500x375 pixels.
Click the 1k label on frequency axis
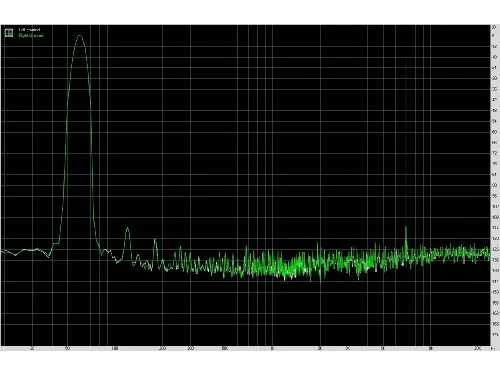coord(272,349)
